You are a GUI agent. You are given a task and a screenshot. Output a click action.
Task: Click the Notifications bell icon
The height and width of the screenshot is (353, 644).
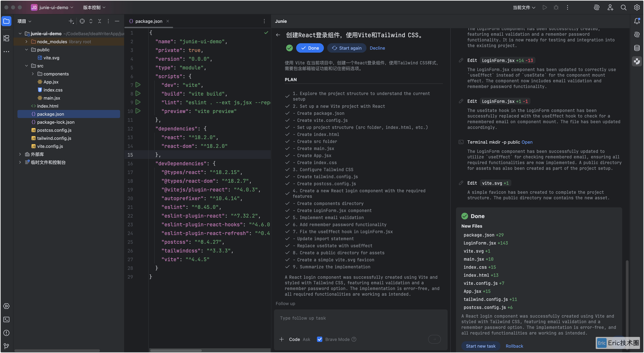(637, 21)
